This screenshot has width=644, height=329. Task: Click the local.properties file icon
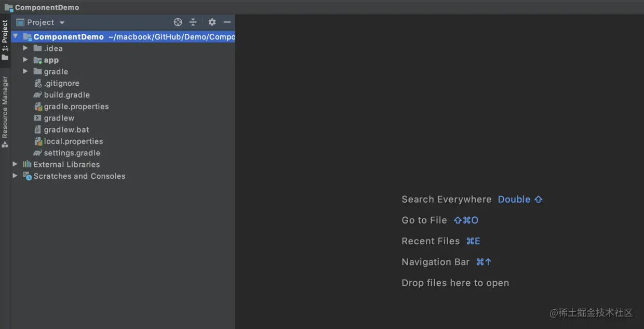pos(38,141)
